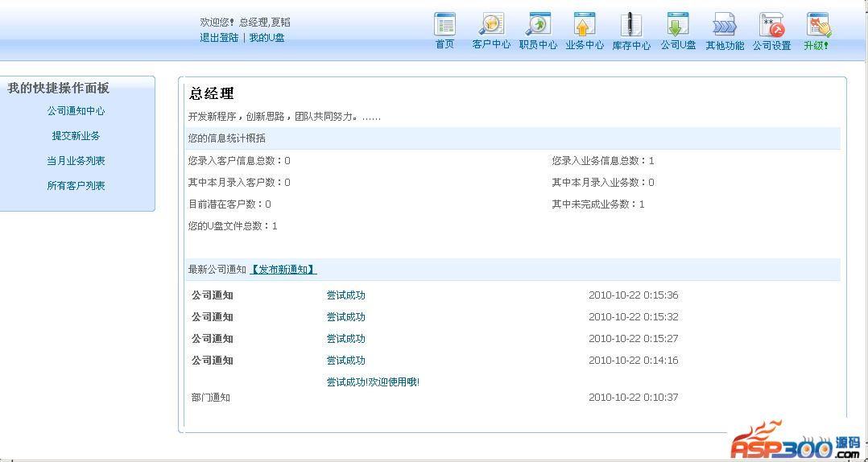Click 其中本月录入业务数：0 text

(603, 182)
